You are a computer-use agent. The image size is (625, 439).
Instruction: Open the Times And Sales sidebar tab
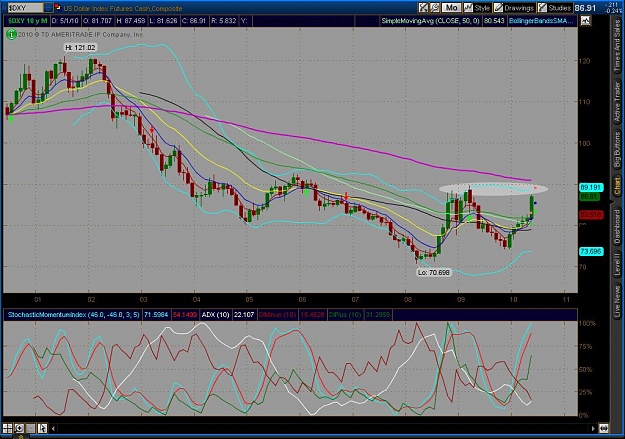pyautogui.click(x=617, y=46)
